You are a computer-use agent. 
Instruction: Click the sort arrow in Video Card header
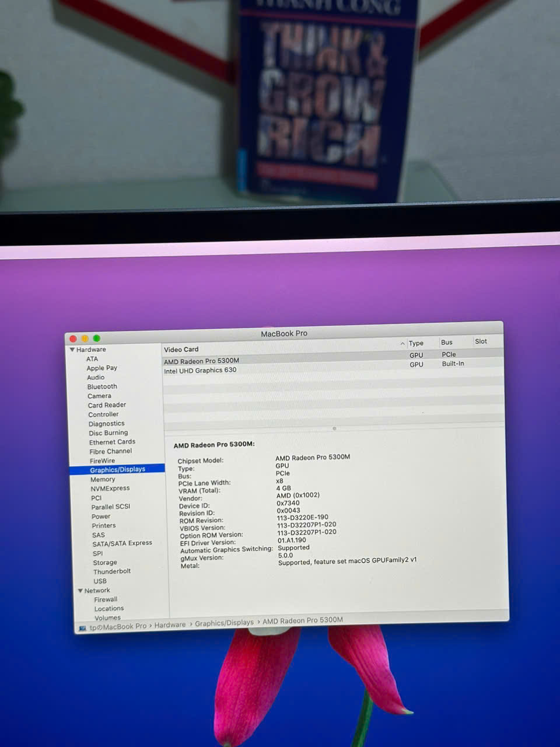402,344
